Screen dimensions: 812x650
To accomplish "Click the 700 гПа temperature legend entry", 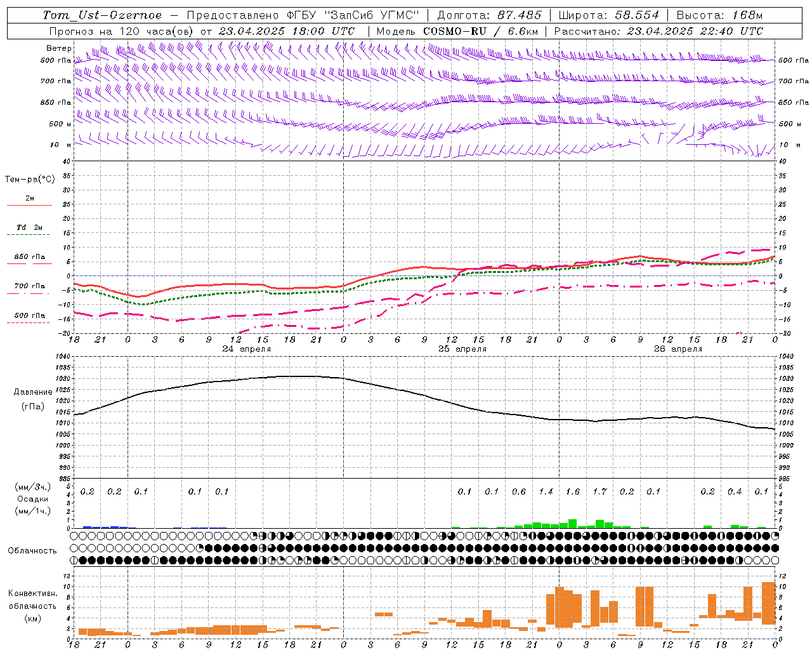I will coord(30,286).
